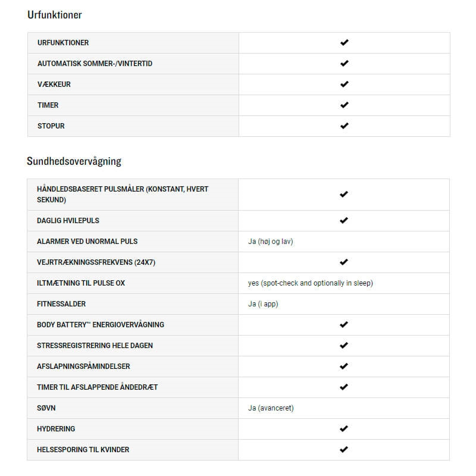Click the Afslapningspåmindelser checkmark
The width and height of the screenshot is (476, 476).
(x=343, y=367)
